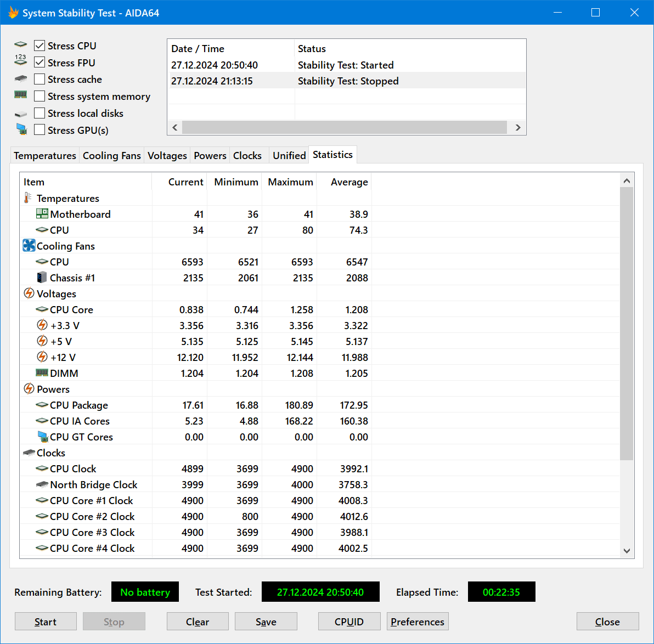The image size is (654, 644).
Task: Click the log list horizontal scrollbar thumb
Action: (345, 128)
